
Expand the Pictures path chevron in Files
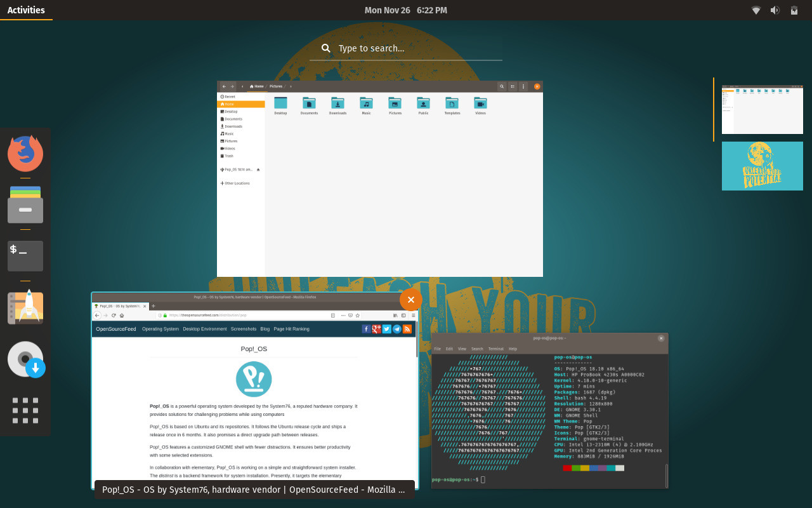click(291, 86)
